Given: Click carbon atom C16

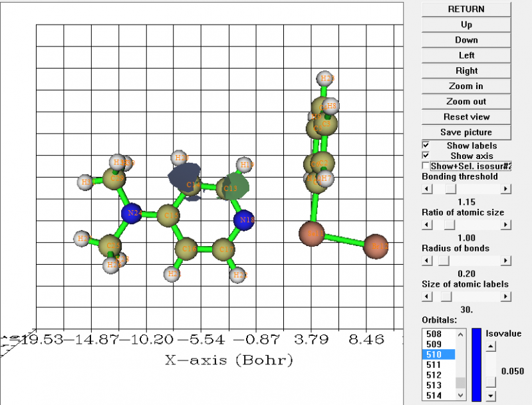Looking at the screenshot, I should click(x=186, y=249).
